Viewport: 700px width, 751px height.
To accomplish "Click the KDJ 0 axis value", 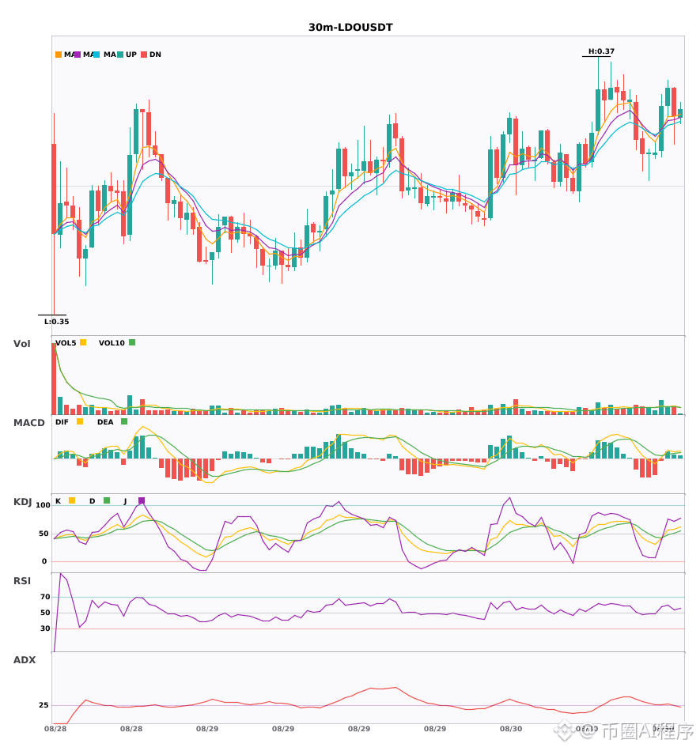I will click(44, 561).
